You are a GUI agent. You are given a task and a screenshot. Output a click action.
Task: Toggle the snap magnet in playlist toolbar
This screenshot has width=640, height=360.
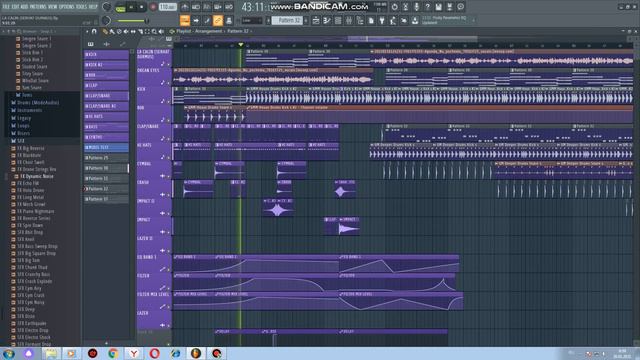coord(94,31)
